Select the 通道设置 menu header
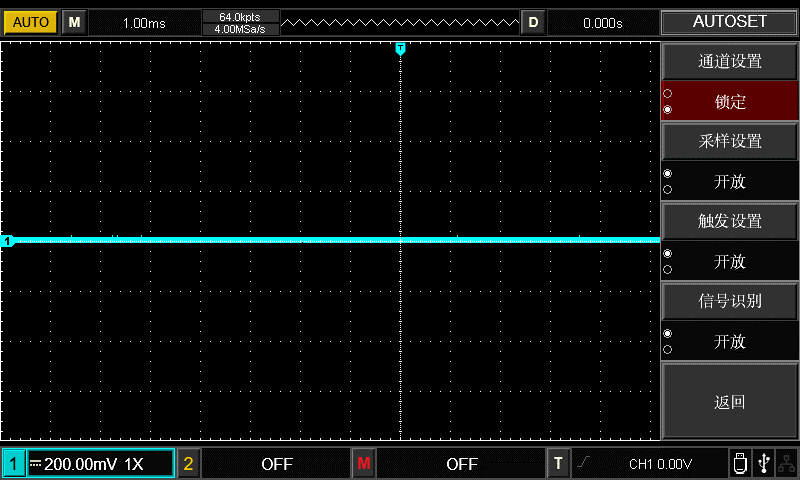This screenshot has width=800, height=480. pos(730,61)
